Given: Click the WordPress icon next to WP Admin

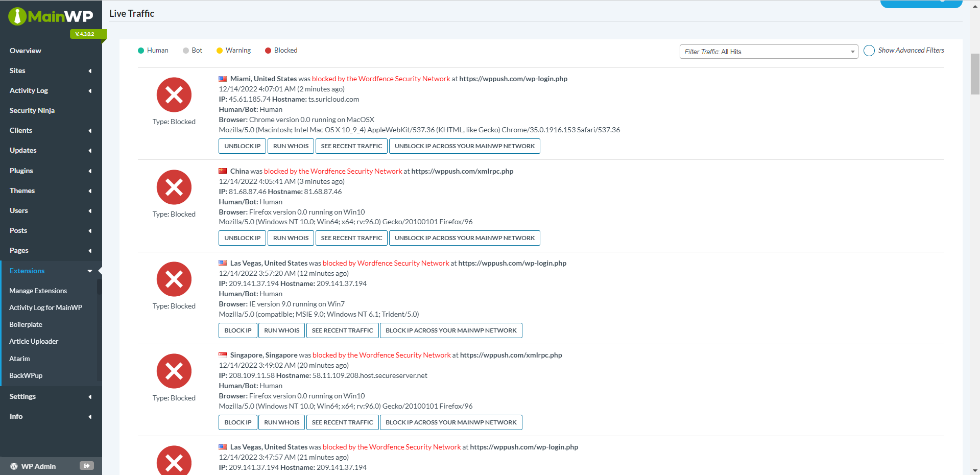Looking at the screenshot, I should click(x=14, y=466).
